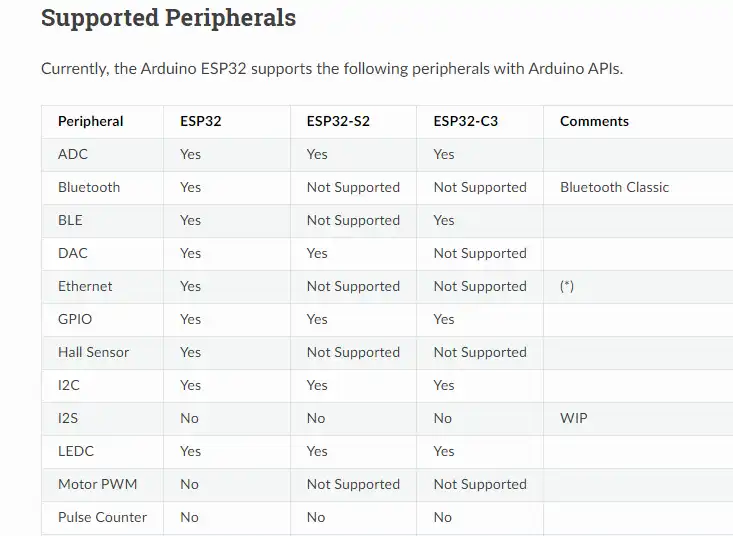The width and height of the screenshot is (733, 536).
Task: Click the ESP32 column header
Action: tap(201, 121)
